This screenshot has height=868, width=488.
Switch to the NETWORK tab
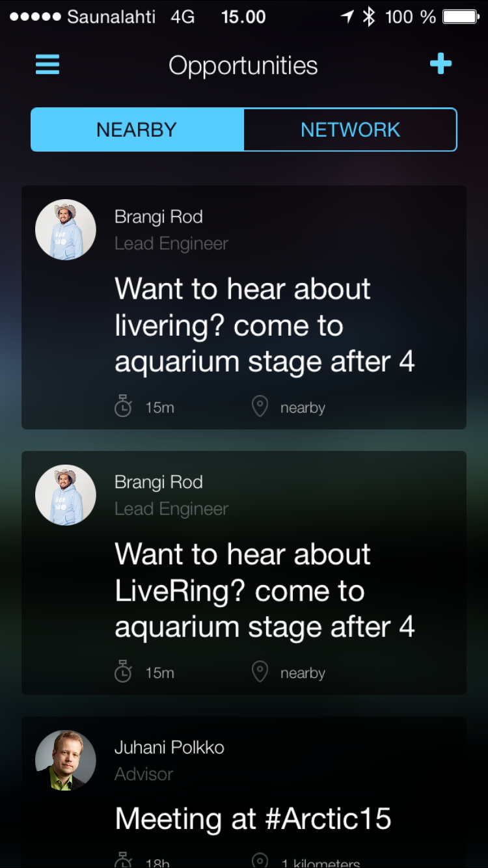point(350,129)
